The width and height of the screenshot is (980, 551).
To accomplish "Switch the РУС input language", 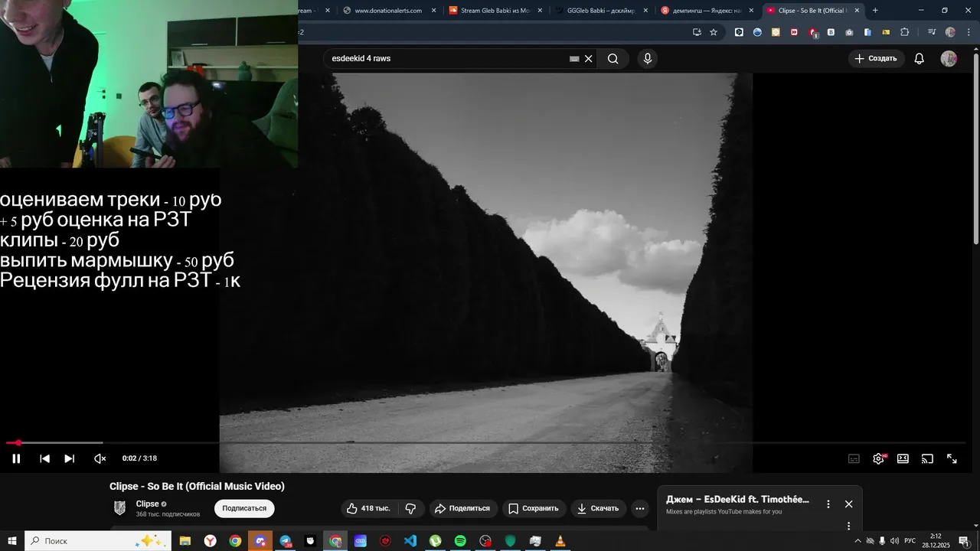I will coord(910,541).
